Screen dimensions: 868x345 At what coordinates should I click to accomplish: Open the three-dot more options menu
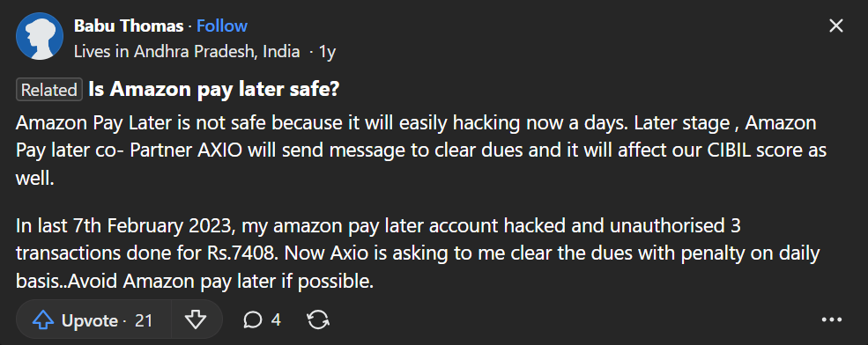pyautogui.click(x=832, y=319)
